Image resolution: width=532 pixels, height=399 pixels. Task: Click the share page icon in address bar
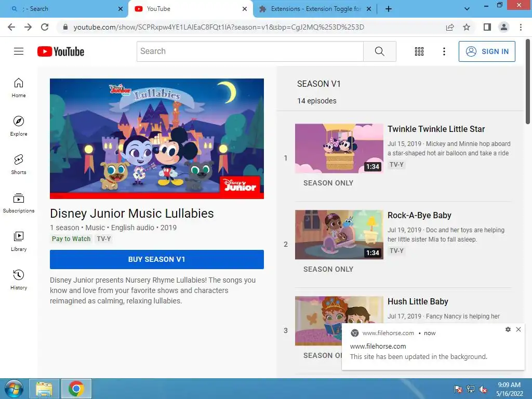point(450,27)
